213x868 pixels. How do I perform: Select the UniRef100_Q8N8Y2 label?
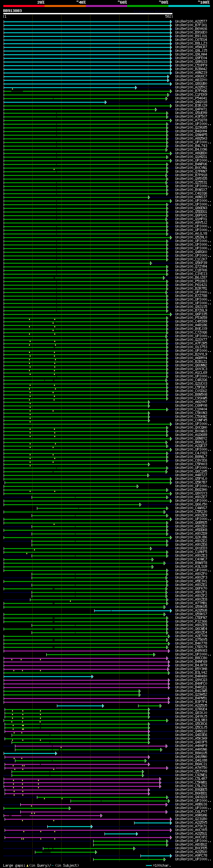click(191, 439)
